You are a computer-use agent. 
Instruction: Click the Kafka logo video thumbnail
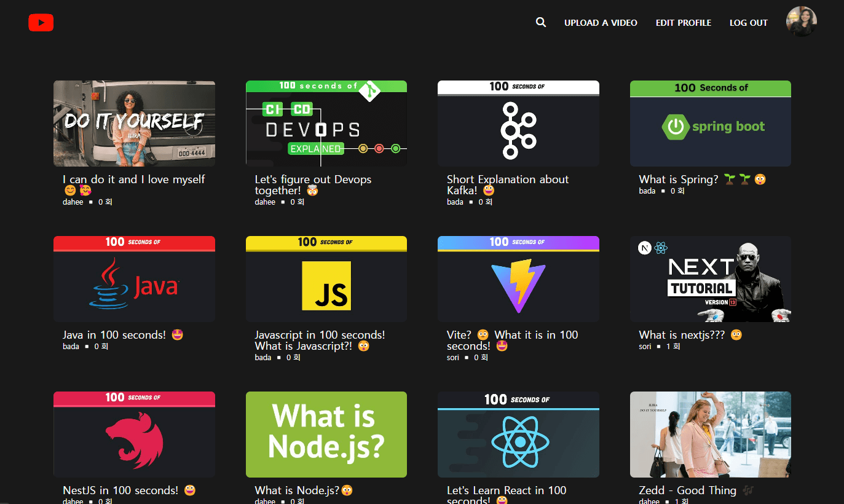[x=518, y=124]
